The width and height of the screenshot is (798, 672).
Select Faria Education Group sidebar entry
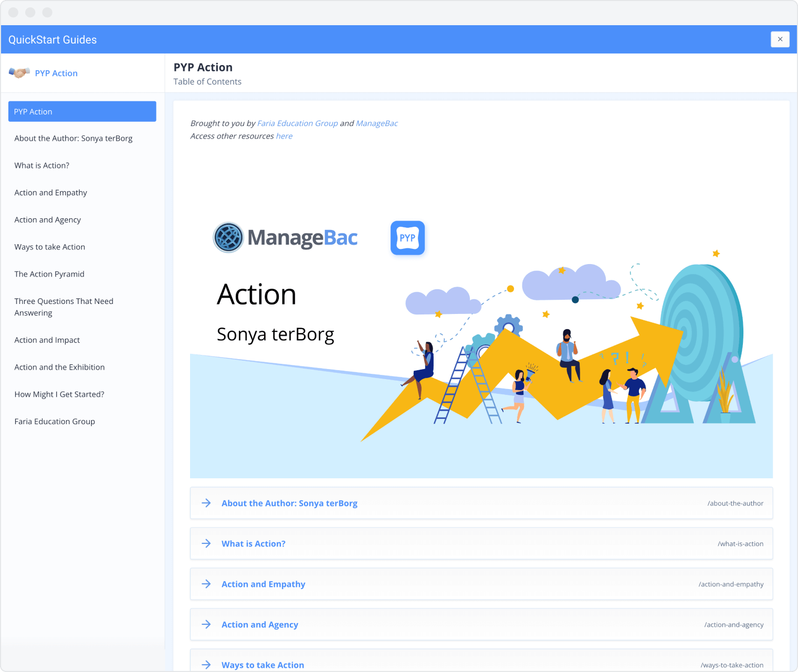pyautogui.click(x=55, y=422)
